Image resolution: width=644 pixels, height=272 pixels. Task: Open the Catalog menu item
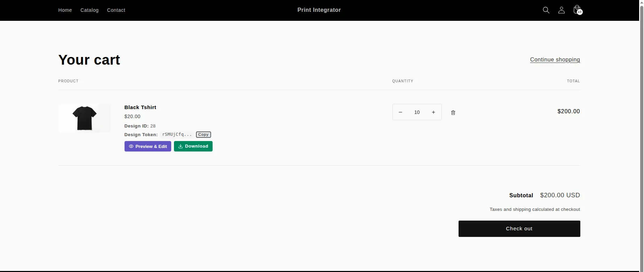click(x=89, y=10)
